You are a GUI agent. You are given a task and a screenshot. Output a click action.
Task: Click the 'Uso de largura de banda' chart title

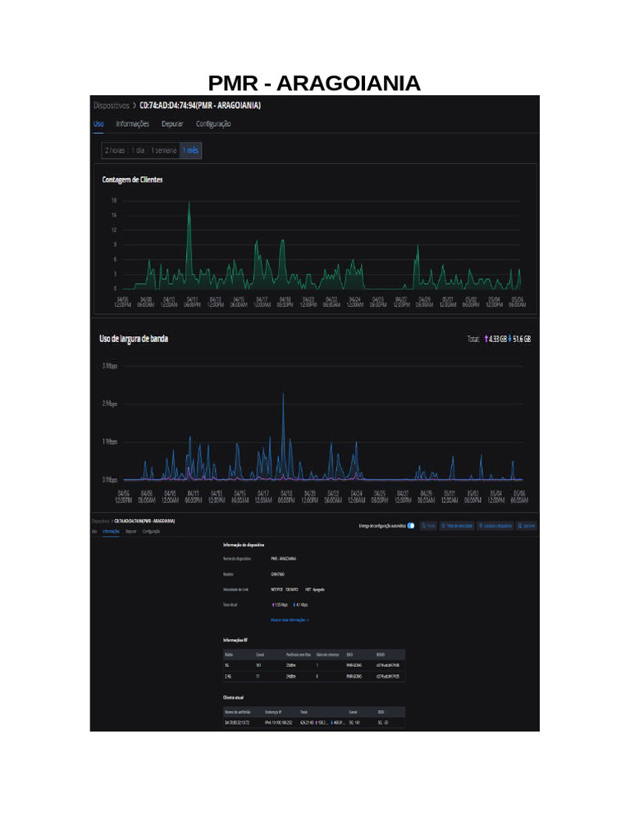tap(134, 339)
